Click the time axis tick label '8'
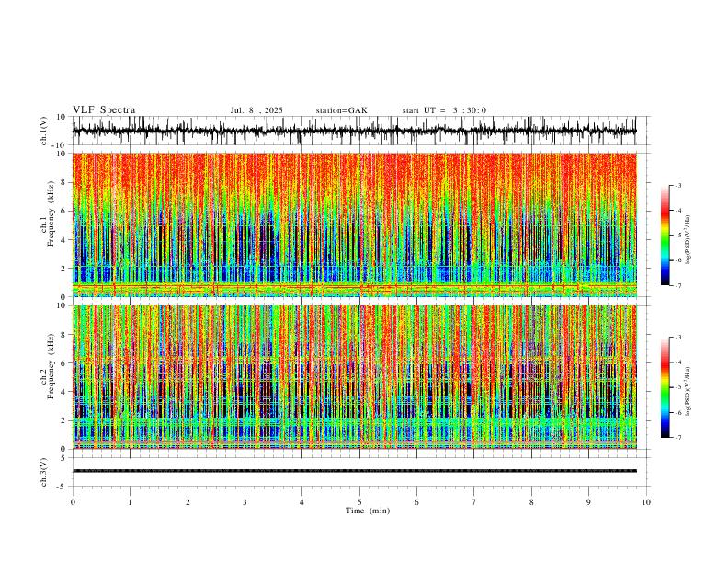Image resolution: width=728 pixels, height=563 pixels. tap(531, 502)
